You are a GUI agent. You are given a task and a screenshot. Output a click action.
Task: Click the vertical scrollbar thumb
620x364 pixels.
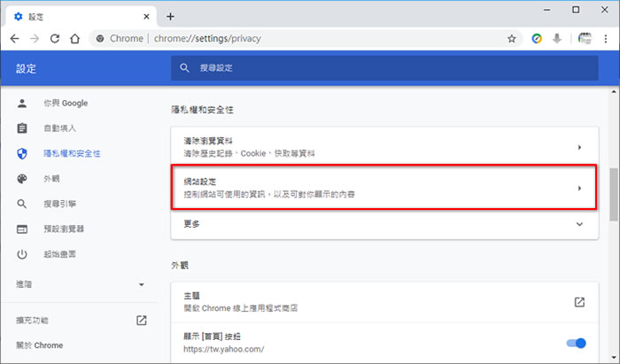click(x=613, y=195)
